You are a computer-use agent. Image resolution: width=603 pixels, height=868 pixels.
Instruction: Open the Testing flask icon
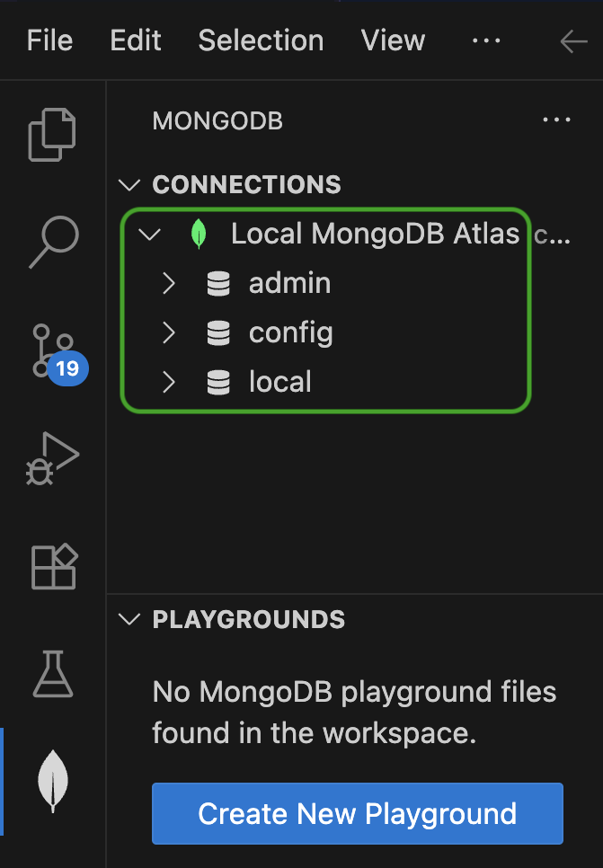(x=53, y=674)
